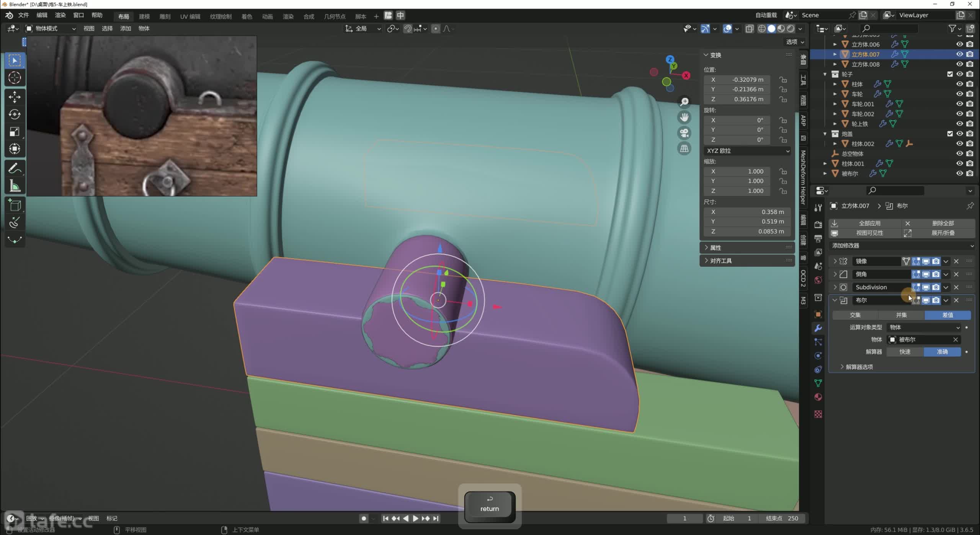Select the Annotate tool
The height and width of the screenshot is (535, 980).
tap(15, 168)
